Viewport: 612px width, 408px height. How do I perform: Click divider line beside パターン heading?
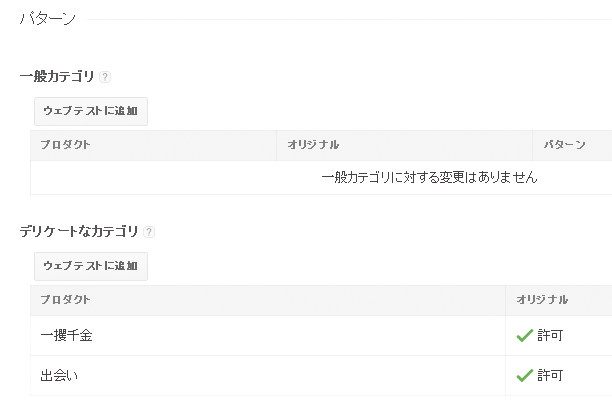(349, 19)
